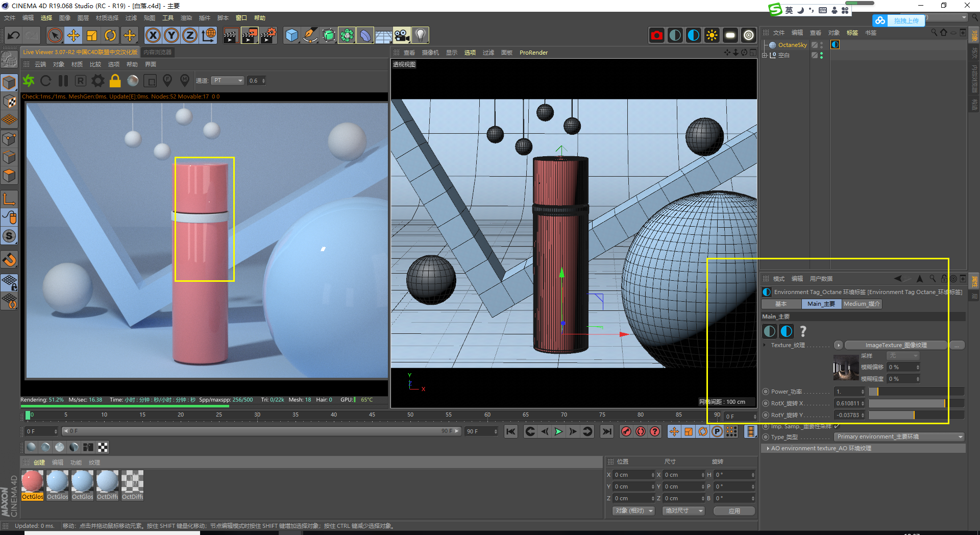Click the ellipsis texture browse button
This screenshot has width=980, height=535.
[957, 345]
